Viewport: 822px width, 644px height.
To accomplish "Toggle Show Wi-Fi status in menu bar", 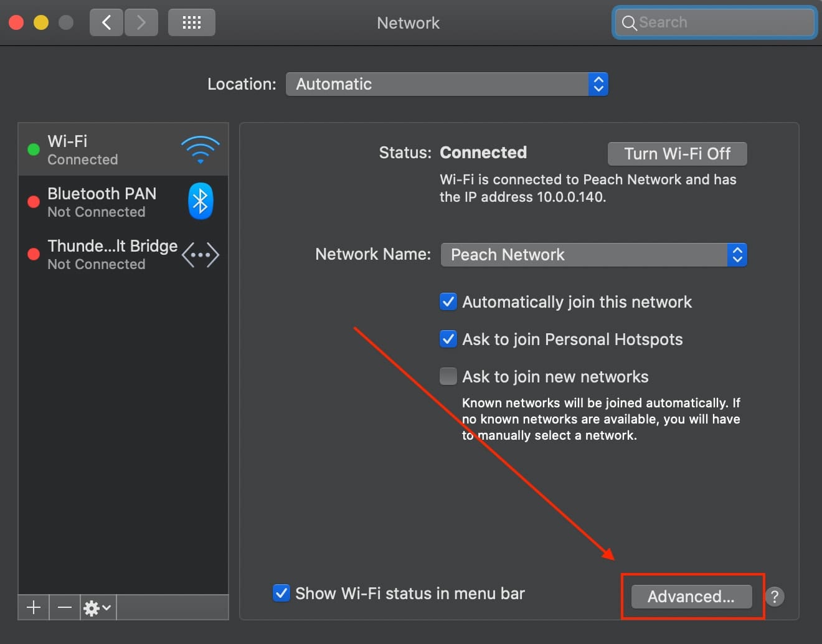I will 281,593.
